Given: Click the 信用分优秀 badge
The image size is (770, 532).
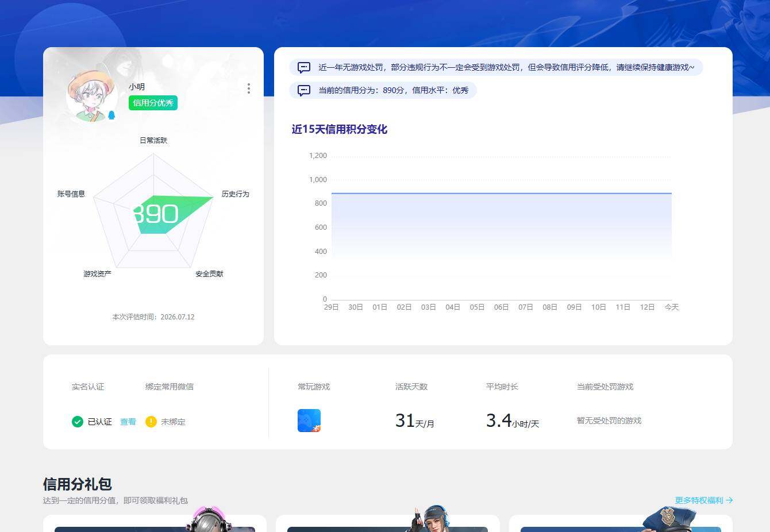Looking at the screenshot, I should 153,103.
